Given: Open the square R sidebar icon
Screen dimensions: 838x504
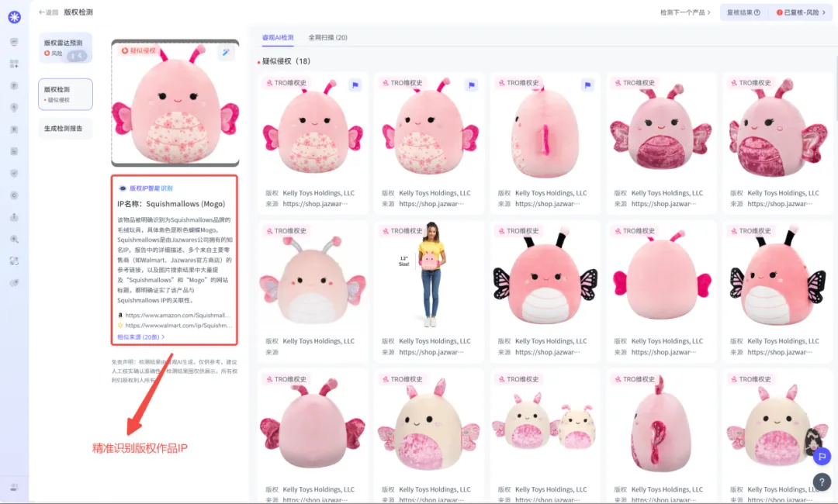Looking at the screenshot, I should tap(15, 129).
